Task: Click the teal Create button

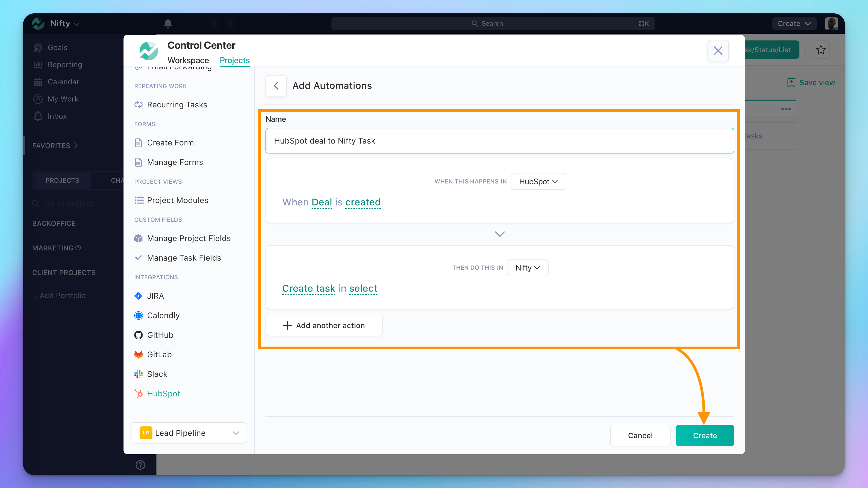Action: 705,436
